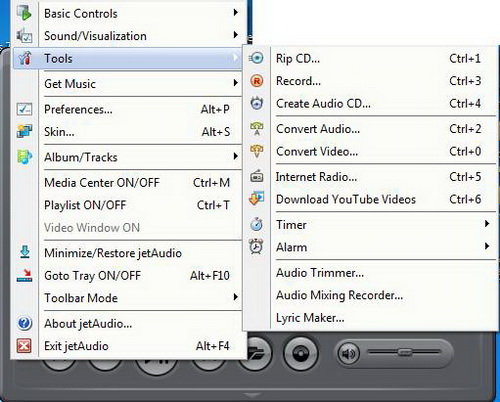Expand Toolbar Mode submenu arrow

(235, 297)
